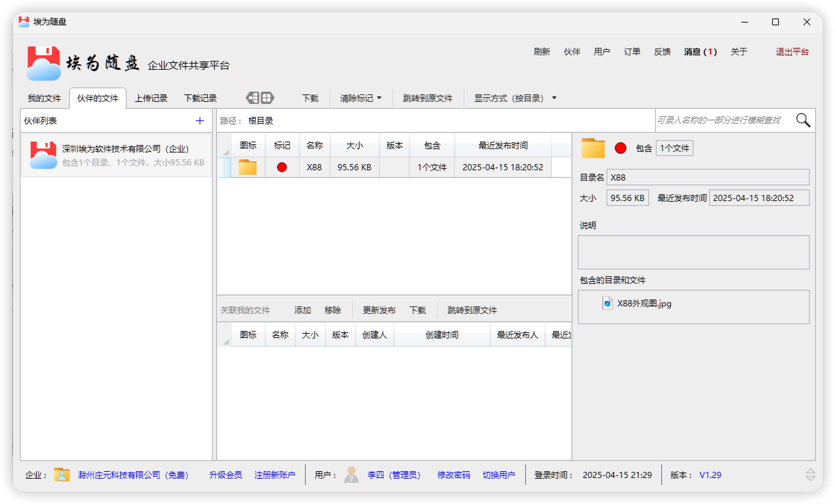Click X88外观图.jpg file name
835x504 pixels.
coord(644,303)
